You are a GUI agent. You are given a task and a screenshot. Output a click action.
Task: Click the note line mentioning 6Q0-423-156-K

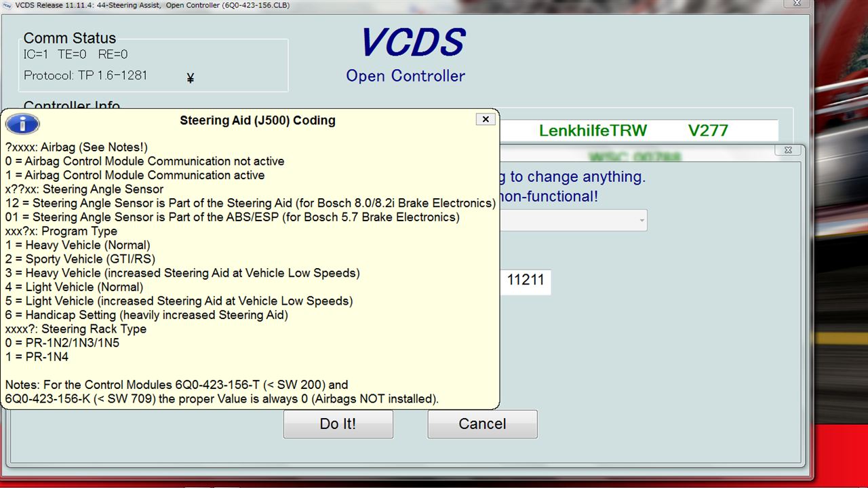click(222, 399)
